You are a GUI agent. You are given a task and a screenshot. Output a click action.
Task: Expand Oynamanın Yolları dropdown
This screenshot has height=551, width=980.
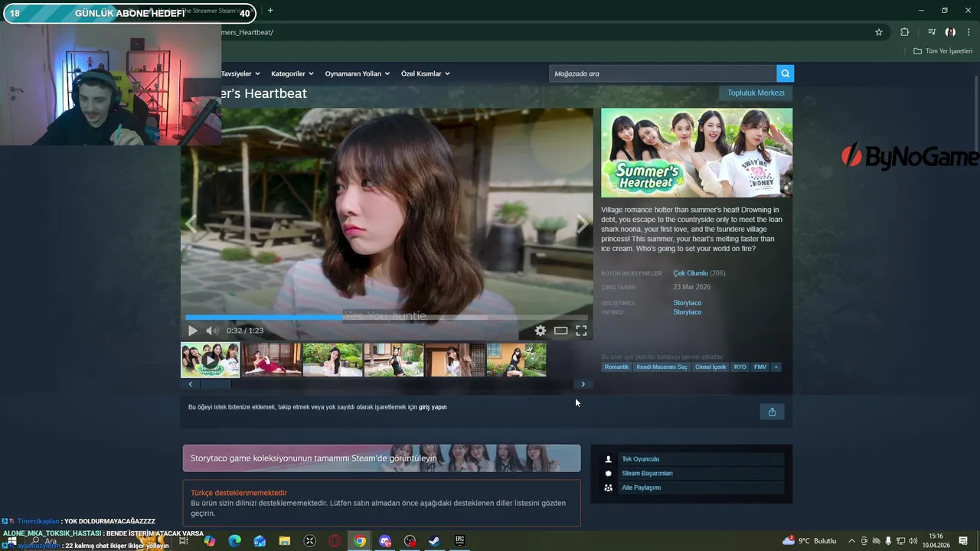358,73
